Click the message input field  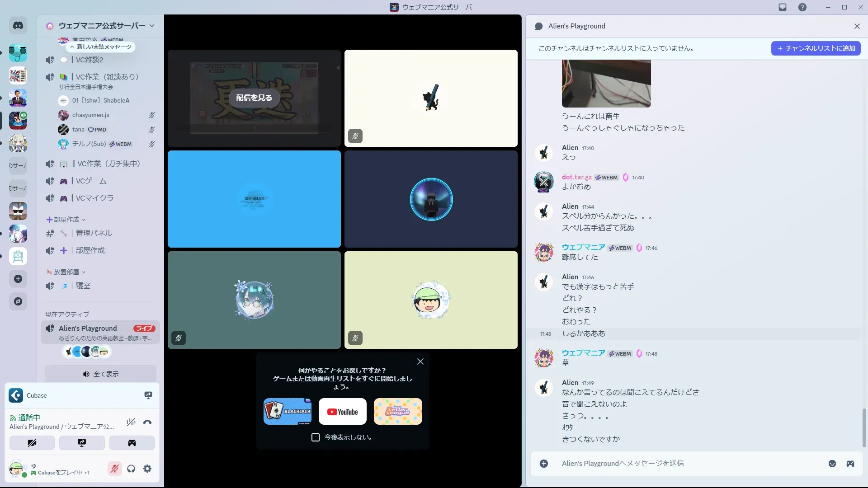[678, 464]
